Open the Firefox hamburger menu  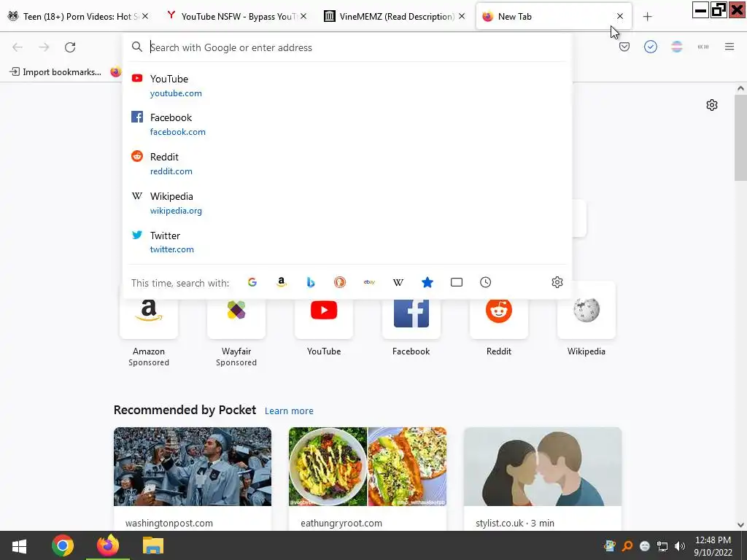(729, 47)
